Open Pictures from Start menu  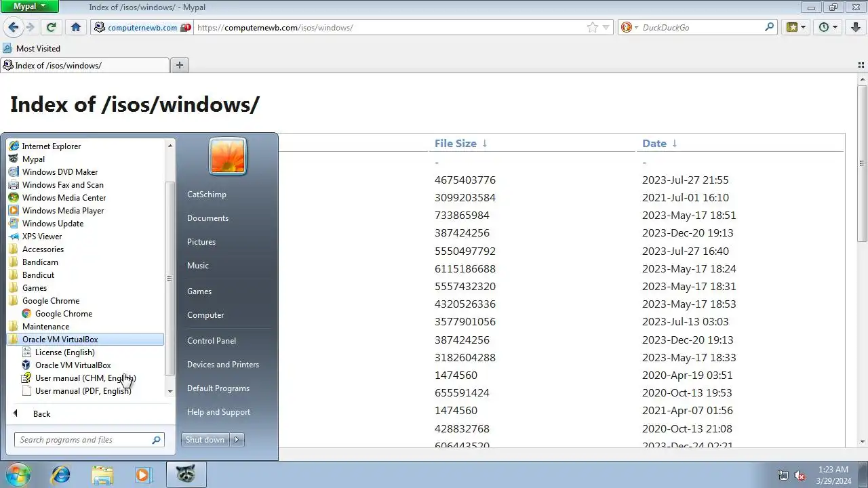point(227,242)
